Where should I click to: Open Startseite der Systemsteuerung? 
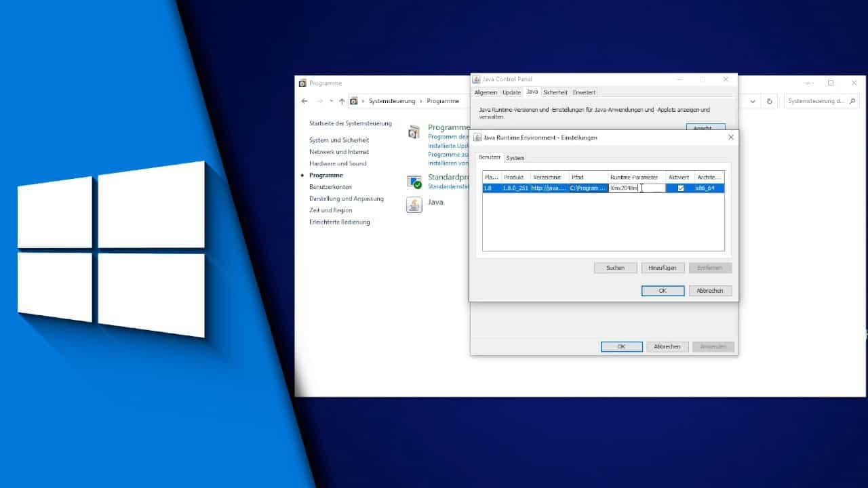tap(351, 123)
